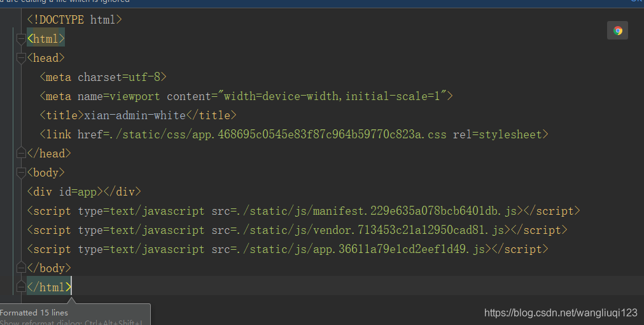This screenshot has height=325, width=644.
Task: Click the app.36611a79e1cd2eef1d49.js script path
Action: point(361,249)
